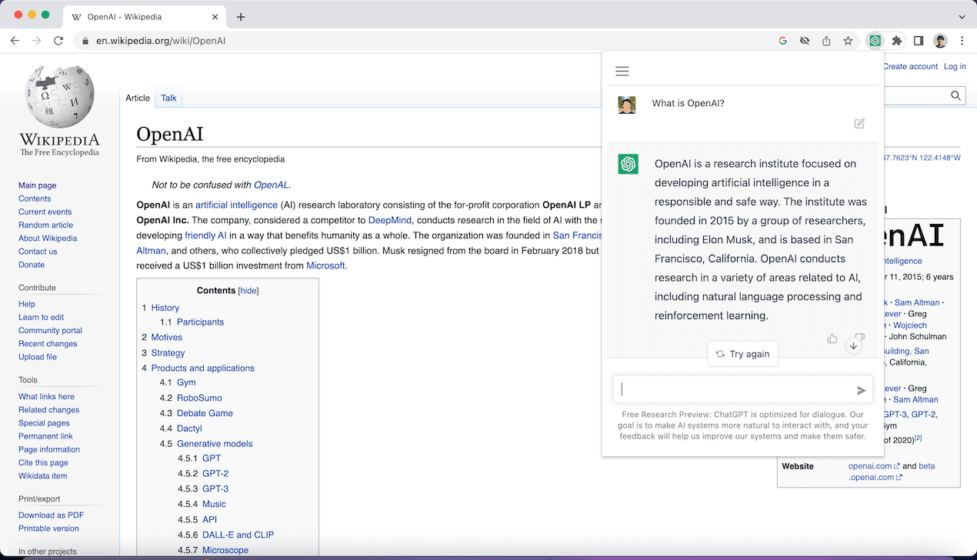Screen dimensions: 977x560
Task: Hide the Contents table using hide link
Action: [x=248, y=291]
